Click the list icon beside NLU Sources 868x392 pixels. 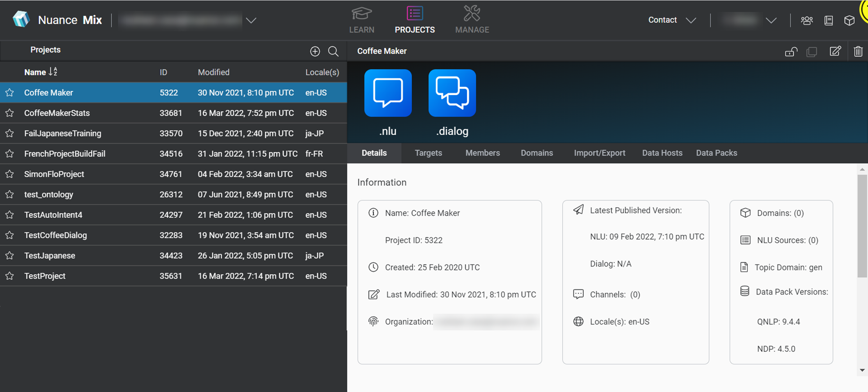(x=745, y=240)
